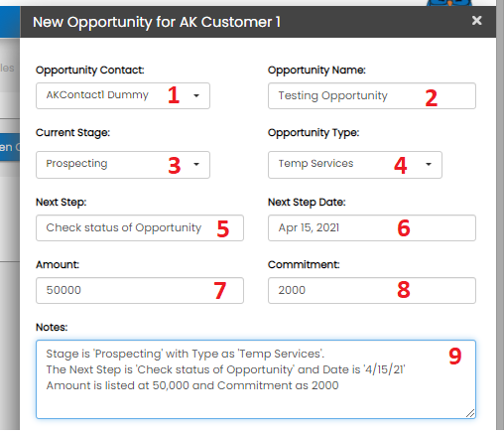Screen dimensions: 504x433
Task: Click inside the Notes text area
Action: point(256,379)
